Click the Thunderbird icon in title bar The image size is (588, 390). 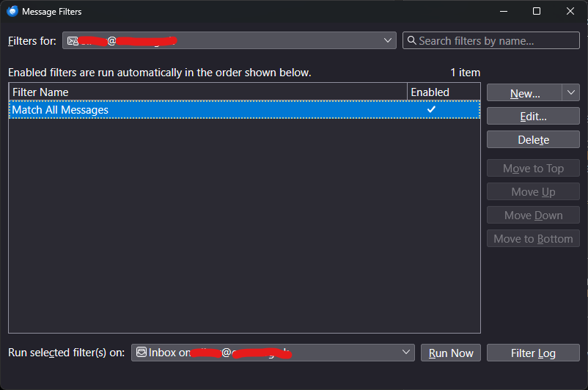(12, 11)
